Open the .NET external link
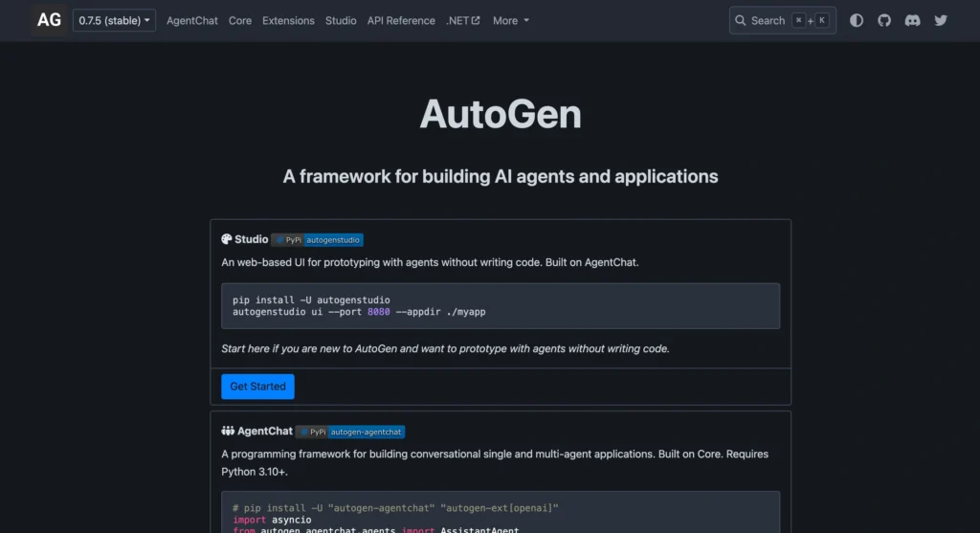 462,21
